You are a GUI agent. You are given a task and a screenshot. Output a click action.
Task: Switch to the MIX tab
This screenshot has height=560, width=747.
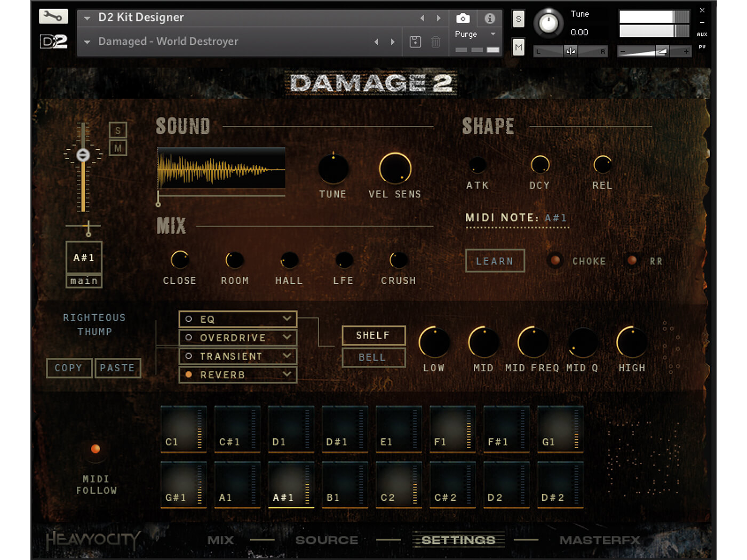[x=220, y=540]
